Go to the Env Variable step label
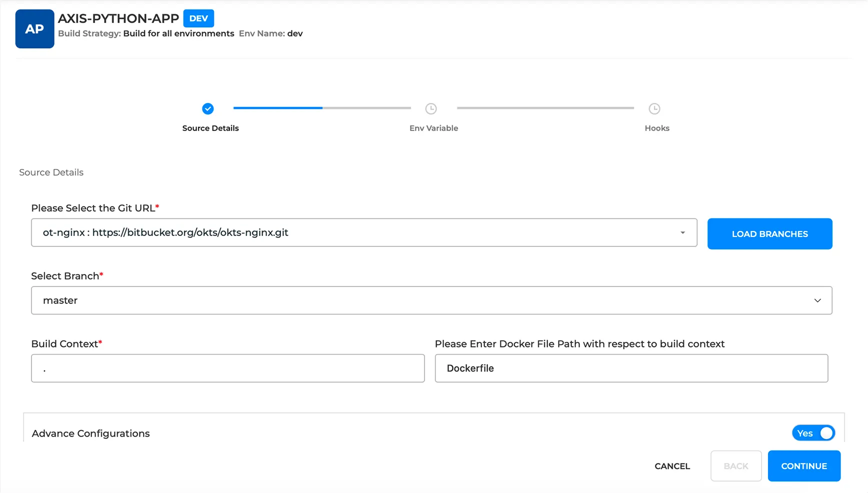868x493 pixels. click(x=433, y=128)
